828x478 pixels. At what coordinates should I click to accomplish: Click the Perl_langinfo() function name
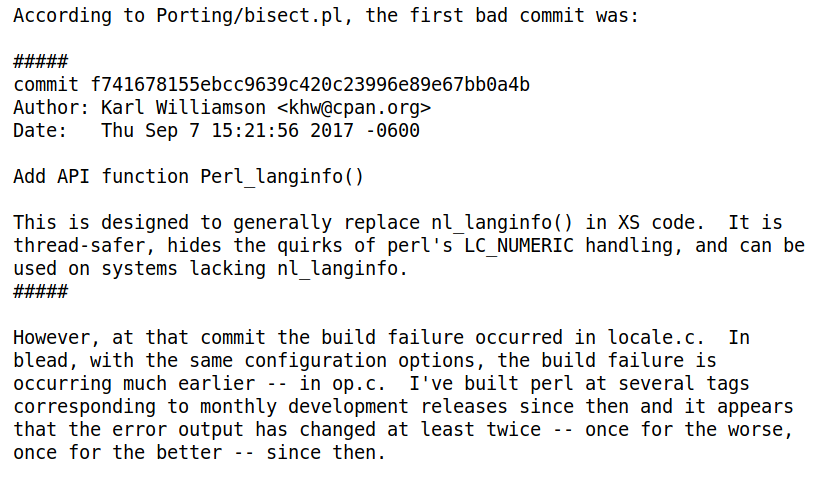click(x=282, y=177)
